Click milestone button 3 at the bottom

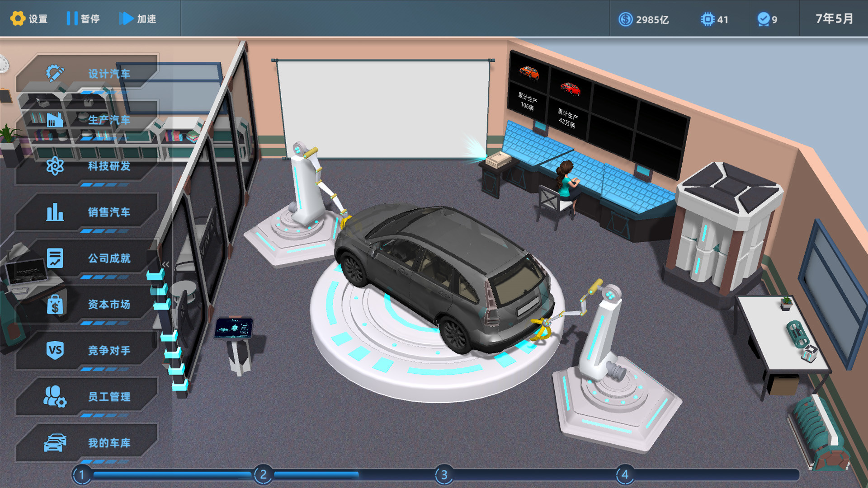[443, 475]
